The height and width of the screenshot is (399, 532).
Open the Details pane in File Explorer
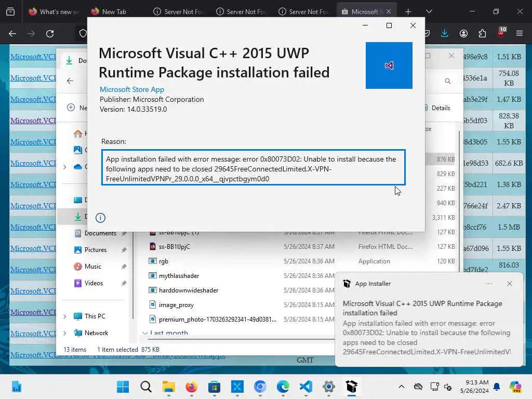click(x=437, y=108)
